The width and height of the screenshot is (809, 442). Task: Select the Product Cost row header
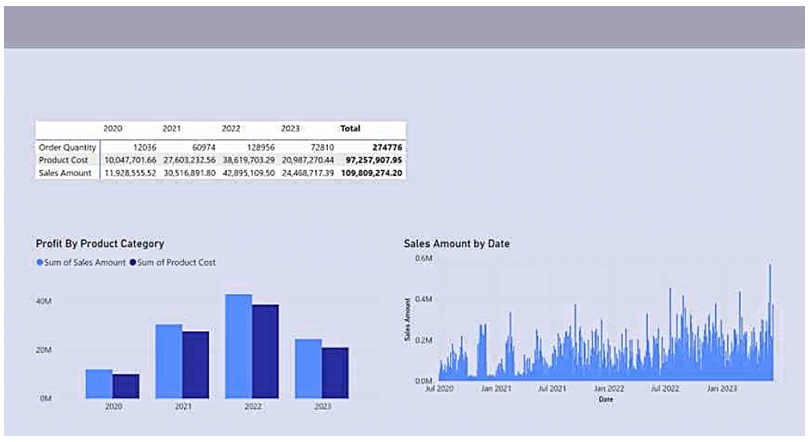[x=62, y=160]
